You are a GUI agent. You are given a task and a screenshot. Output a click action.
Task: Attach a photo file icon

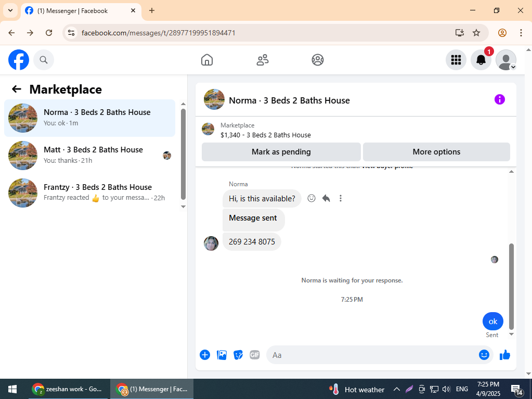click(222, 355)
